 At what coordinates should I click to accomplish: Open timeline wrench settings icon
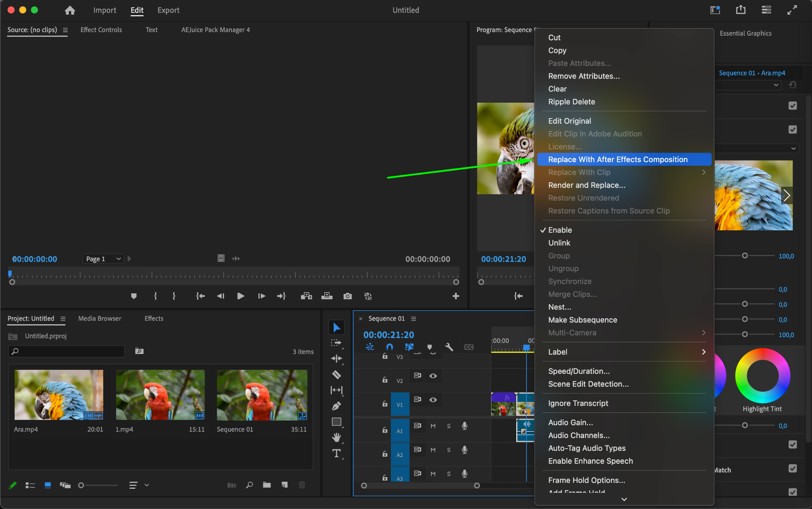tap(449, 347)
